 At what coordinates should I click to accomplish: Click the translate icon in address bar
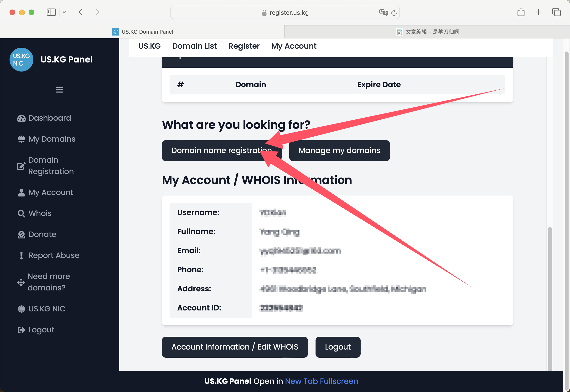pos(383,12)
